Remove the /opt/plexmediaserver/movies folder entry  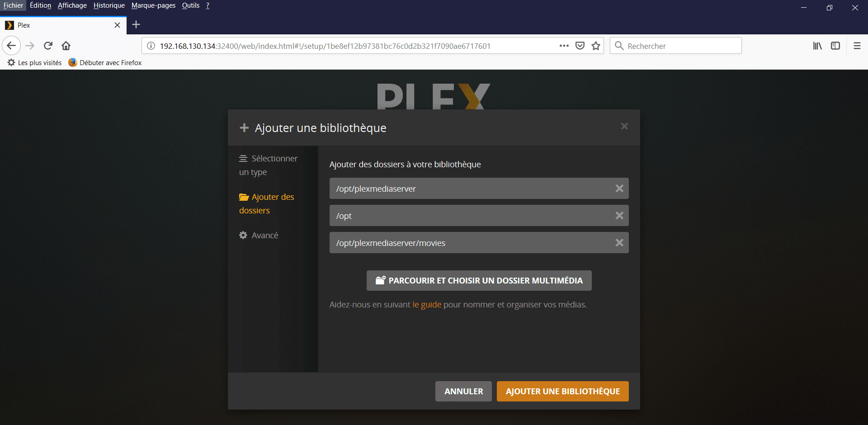click(x=619, y=242)
